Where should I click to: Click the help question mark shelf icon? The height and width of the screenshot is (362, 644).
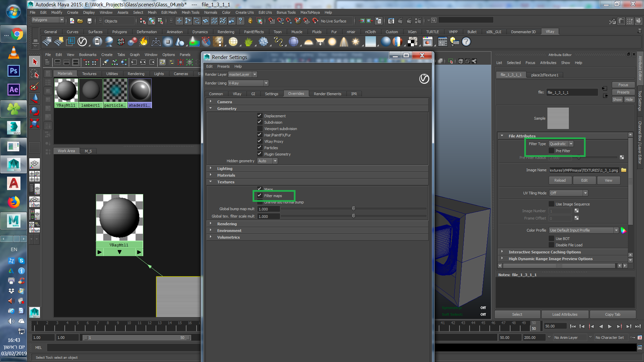coord(466,42)
